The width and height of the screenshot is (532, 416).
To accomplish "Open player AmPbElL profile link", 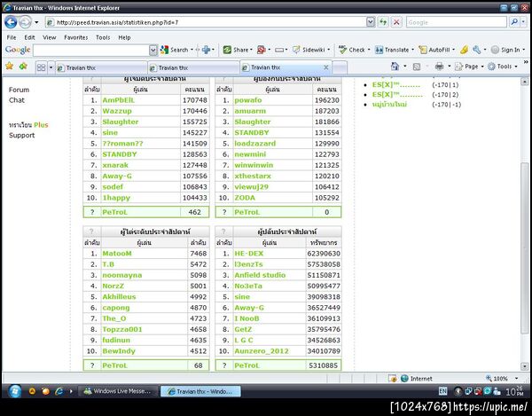I will pyautogui.click(x=119, y=100).
